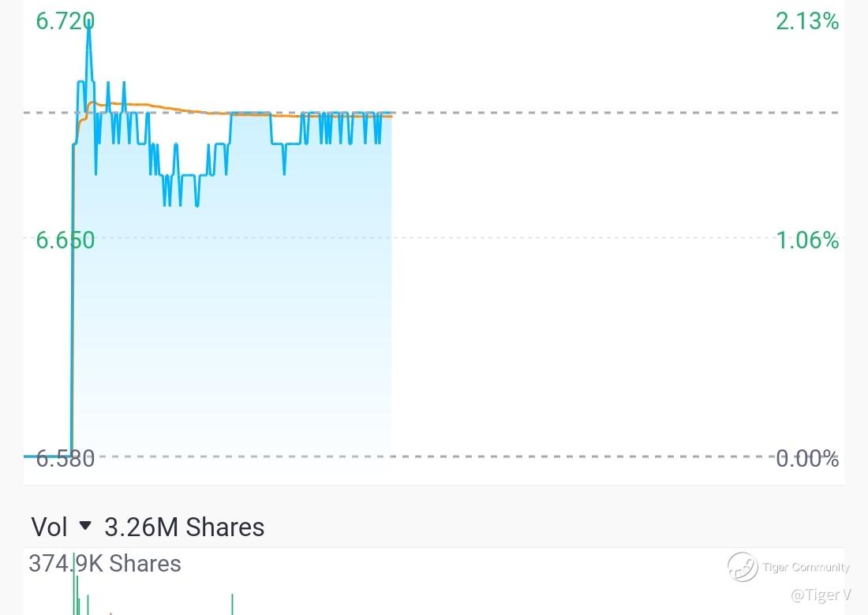Click the vertical jump at market open
Viewport: 868px width, 615px height.
click(73, 299)
